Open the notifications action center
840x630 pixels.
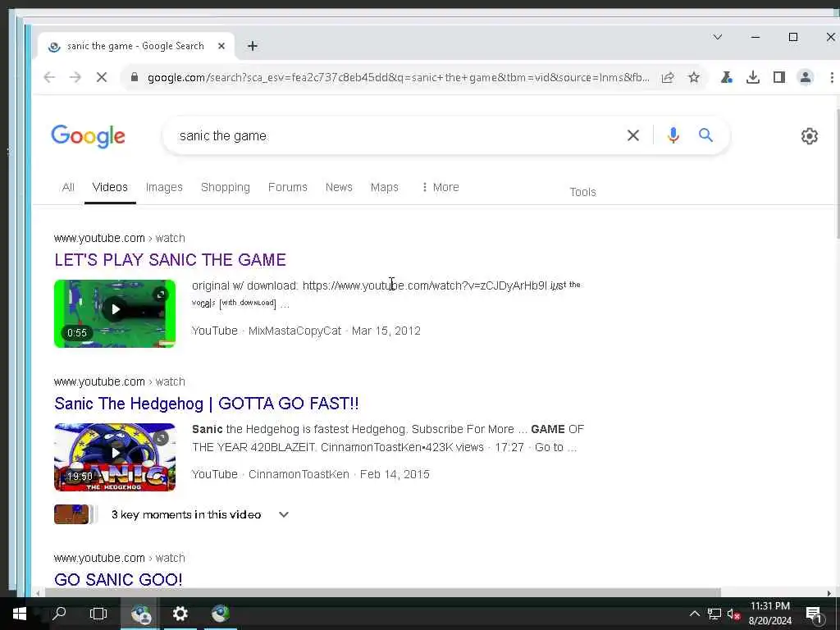pos(814,614)
